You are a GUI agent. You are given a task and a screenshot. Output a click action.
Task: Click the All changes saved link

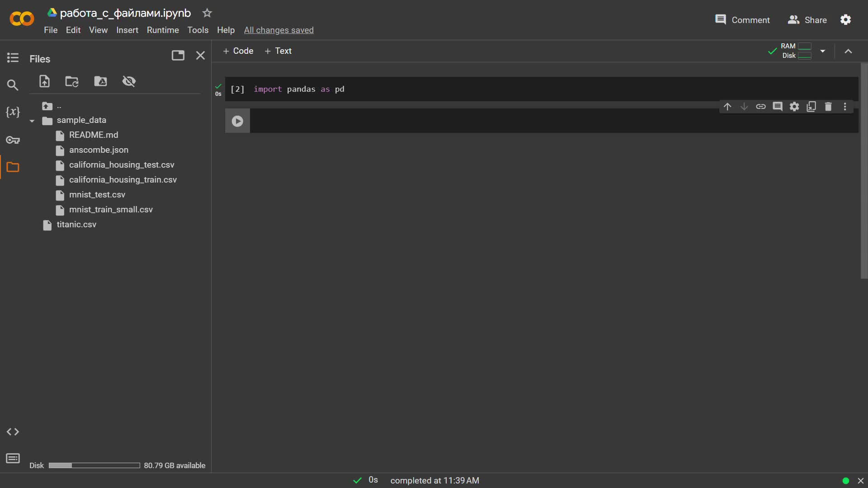278,30
